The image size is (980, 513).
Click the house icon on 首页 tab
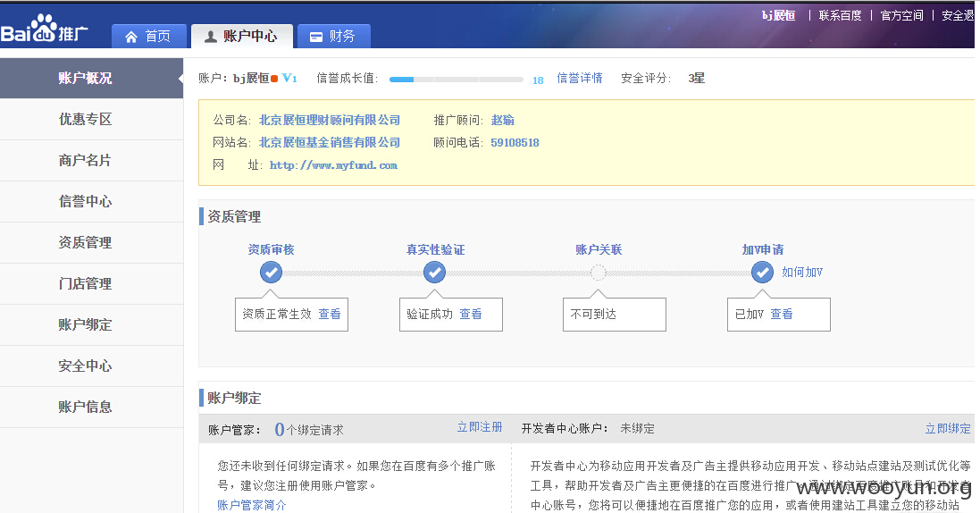tap(131, 37)
